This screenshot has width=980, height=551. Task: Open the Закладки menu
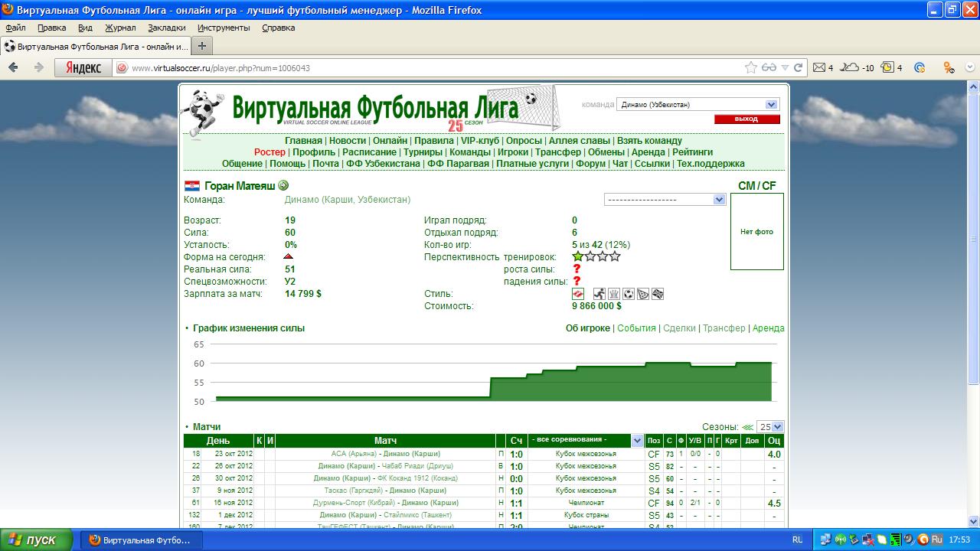point(167,28)
